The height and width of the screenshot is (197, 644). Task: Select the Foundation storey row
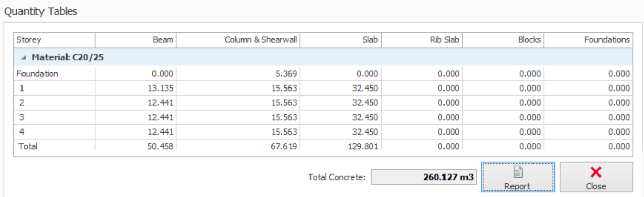pos(323,74)
